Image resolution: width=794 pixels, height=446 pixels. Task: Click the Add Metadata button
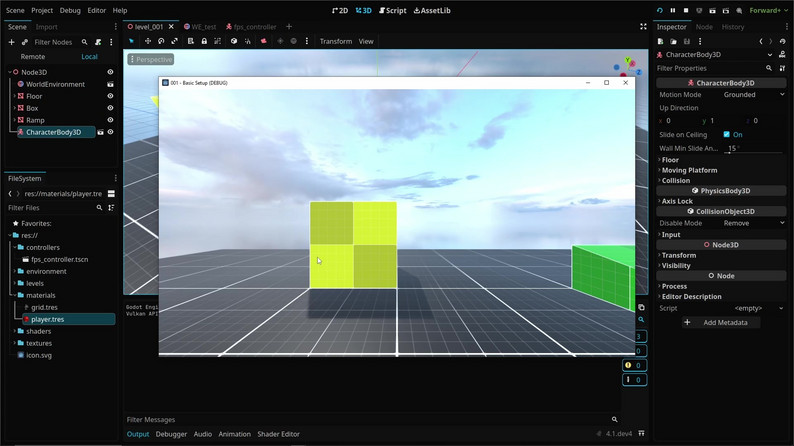point(721,322)
